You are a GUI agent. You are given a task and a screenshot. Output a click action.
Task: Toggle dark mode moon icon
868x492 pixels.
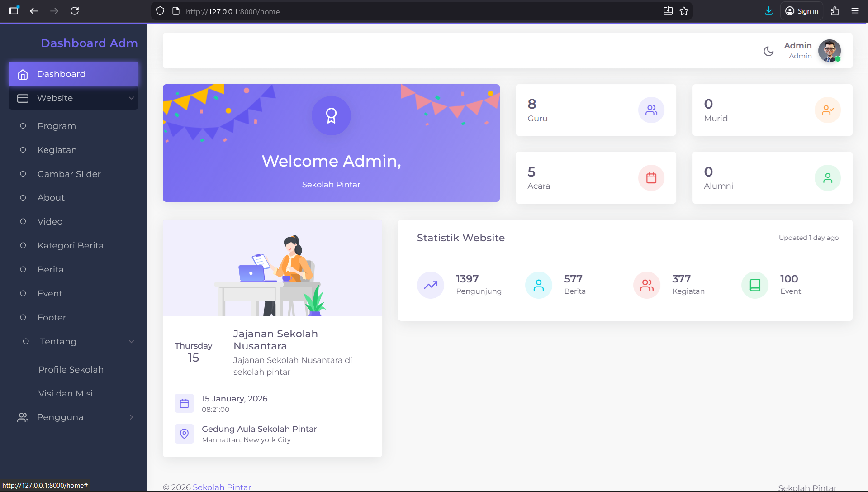(x=768, y=51)
